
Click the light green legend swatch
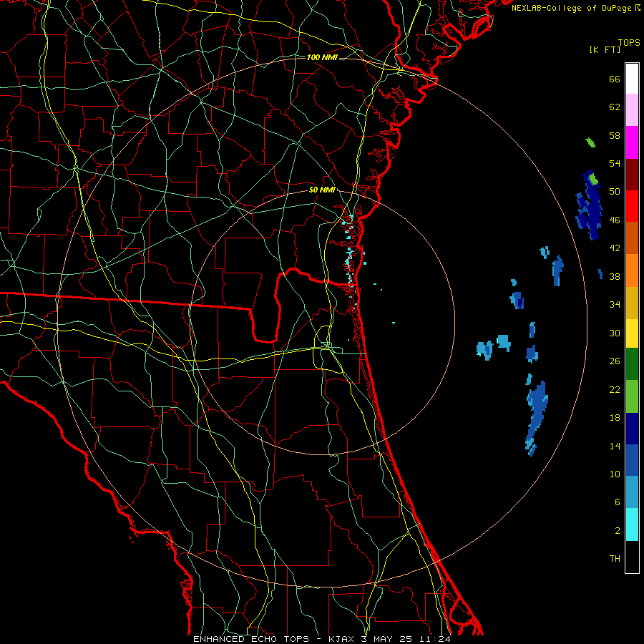point(632,396)
